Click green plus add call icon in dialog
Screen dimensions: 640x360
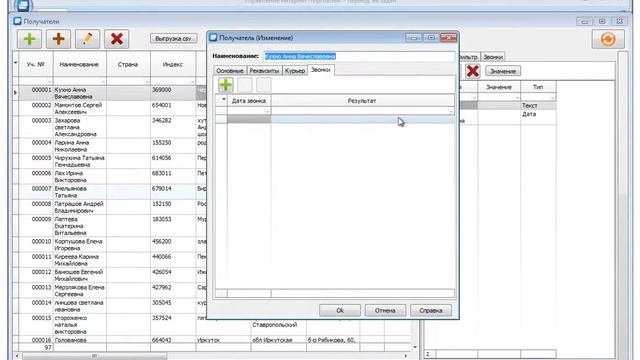click(225, 85)
